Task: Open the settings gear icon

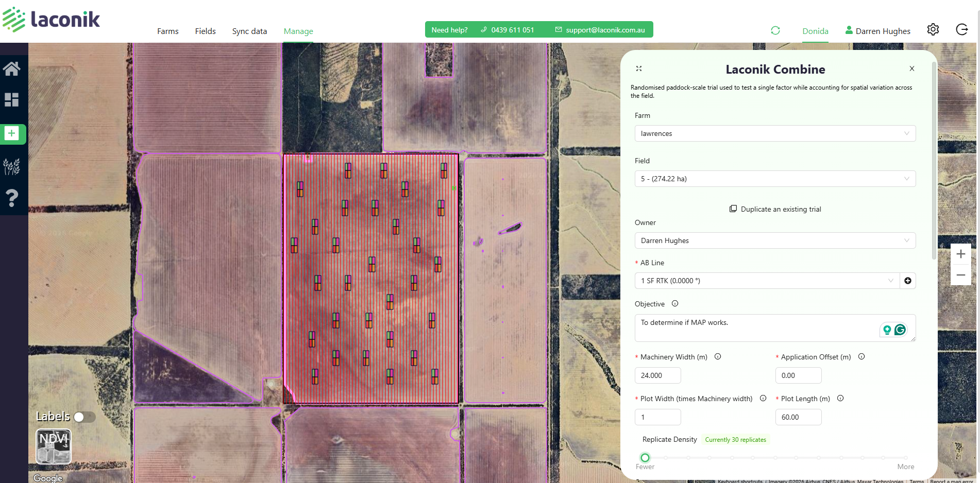Action: [x=933, y=30]
